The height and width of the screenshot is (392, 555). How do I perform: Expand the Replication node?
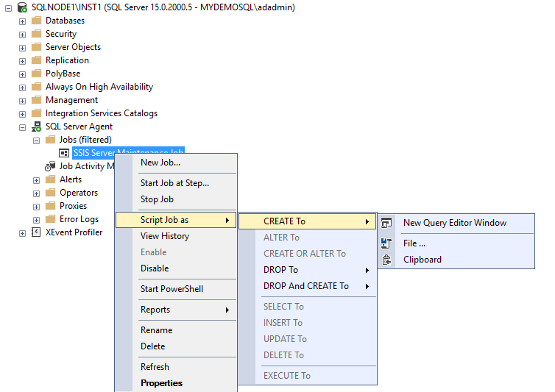pos(22,61)
